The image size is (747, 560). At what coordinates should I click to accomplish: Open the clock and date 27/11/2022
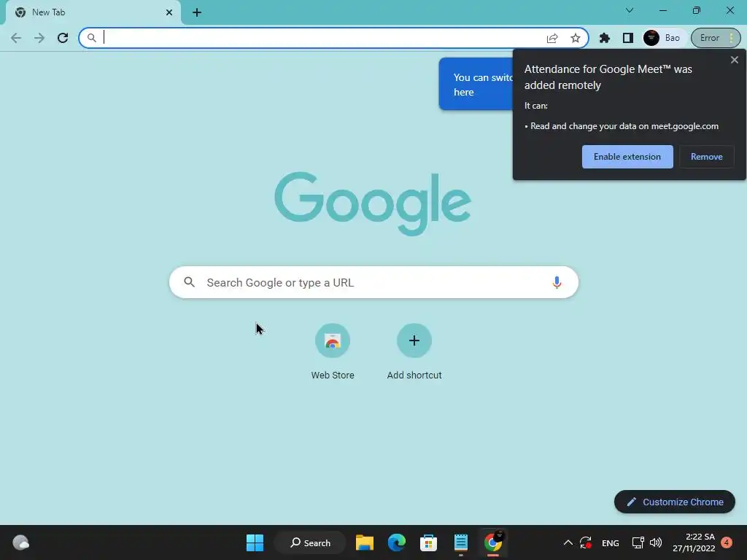(x=694, y=542)
